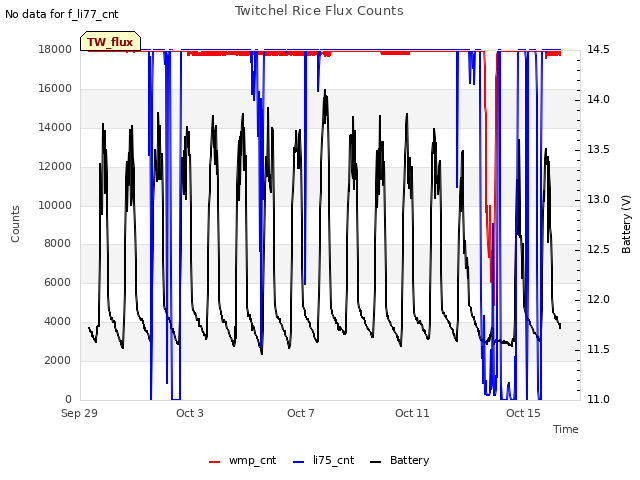Click the Time x-axis label
The width and height of the screenshot is (640, 480).
point(566,429)
